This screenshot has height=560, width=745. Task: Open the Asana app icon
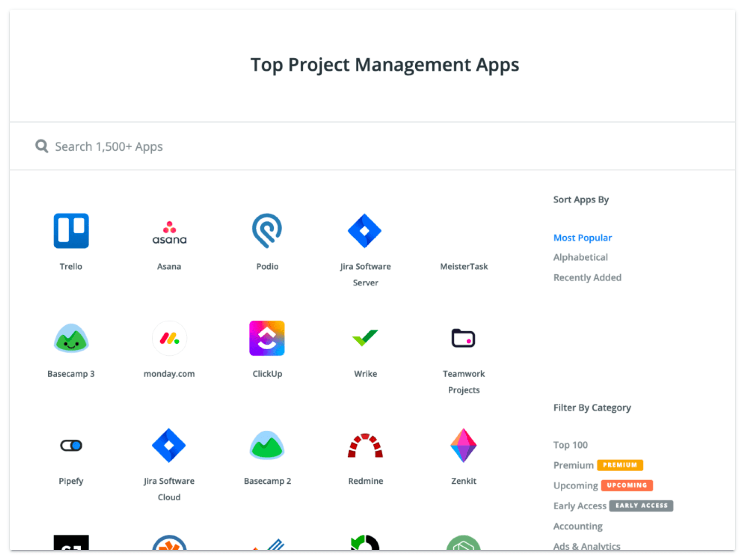[x=169, y=232]
